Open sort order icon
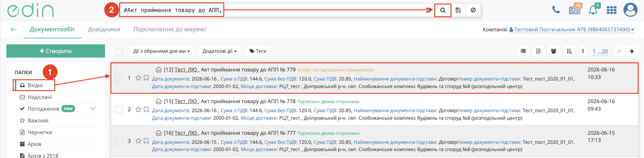Viewport: 644px width, 158px height. [569, 51]
